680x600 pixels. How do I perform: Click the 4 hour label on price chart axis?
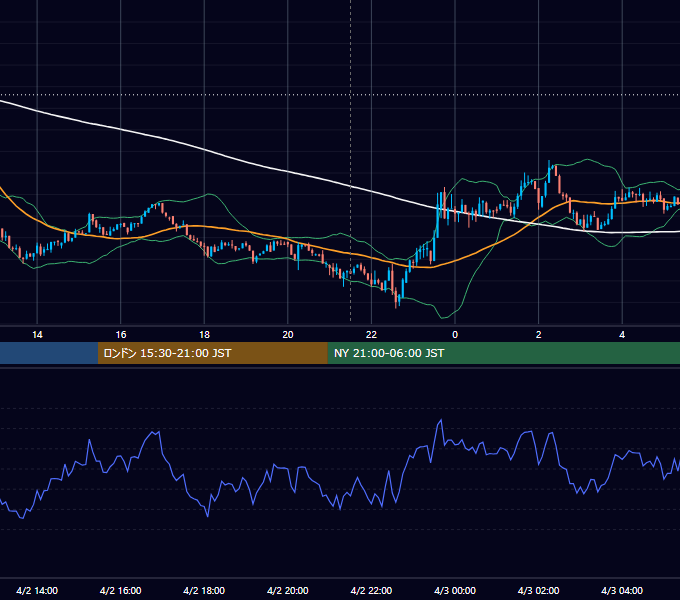(x=622, y=335)
